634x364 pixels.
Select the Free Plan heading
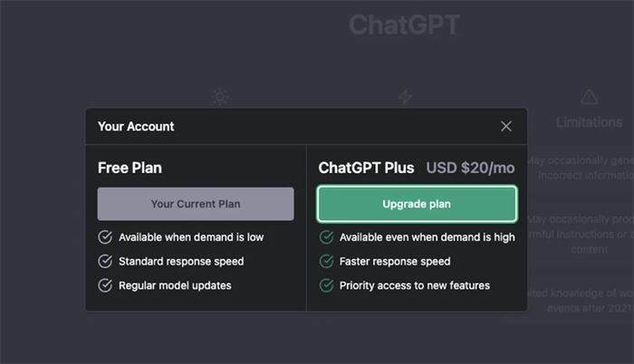pyautogui.click(x=130, y=168)
